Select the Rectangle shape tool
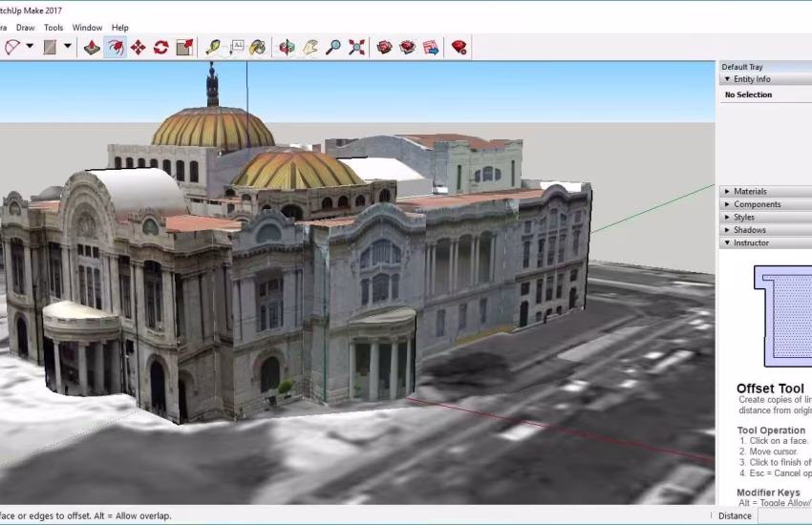The height and width of the screenshot is (525, 812). click(50, 48)
